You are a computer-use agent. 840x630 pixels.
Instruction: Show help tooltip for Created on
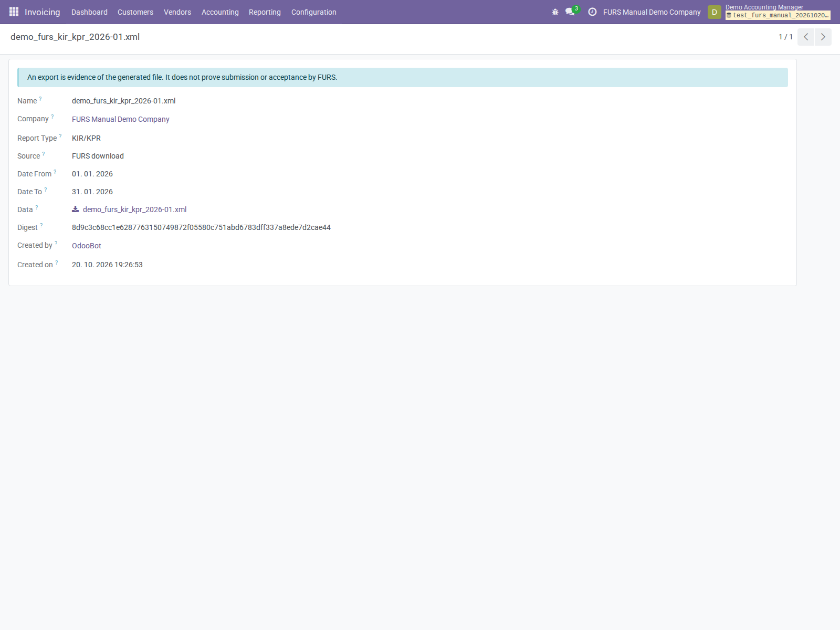57,262
